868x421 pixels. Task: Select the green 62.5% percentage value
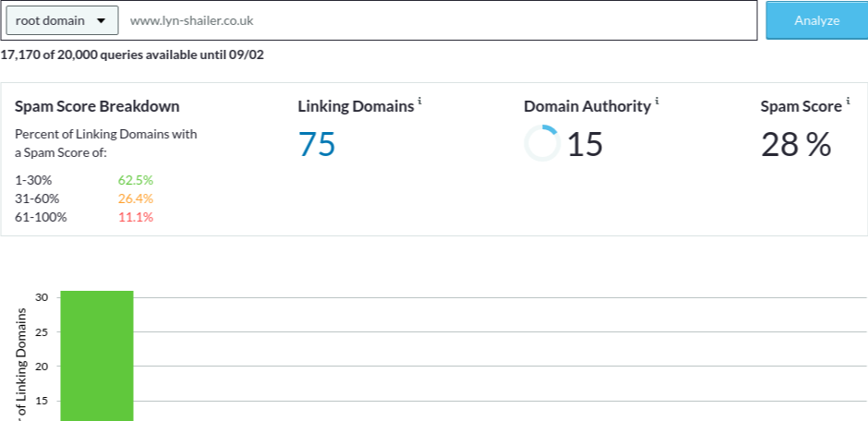[135, 180]
